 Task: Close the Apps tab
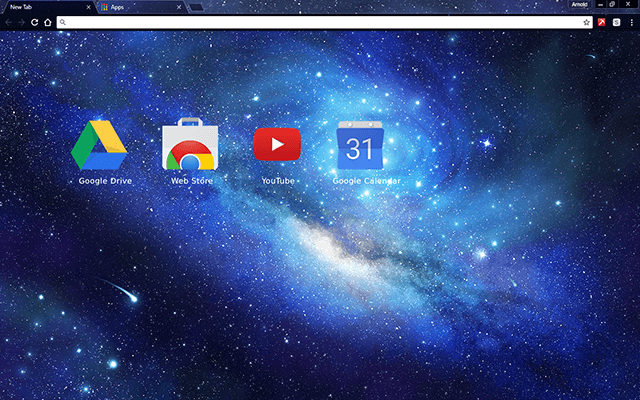click(x=179, y=7)
